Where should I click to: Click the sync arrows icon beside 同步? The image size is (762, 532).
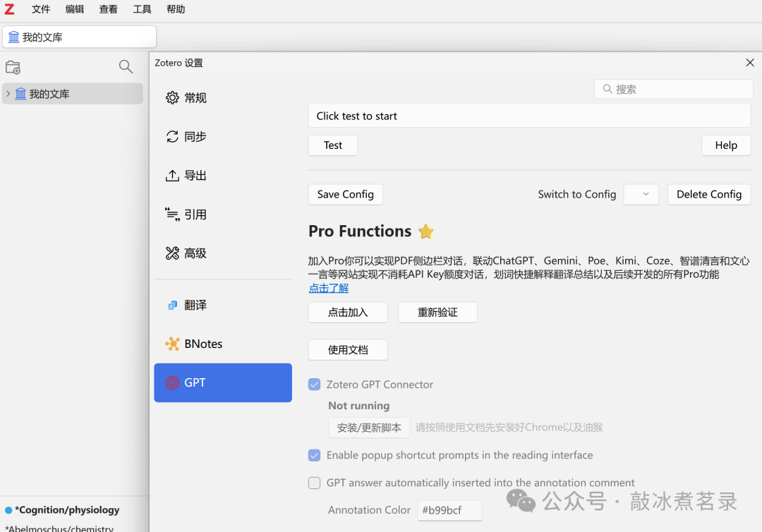pos(172,136)
